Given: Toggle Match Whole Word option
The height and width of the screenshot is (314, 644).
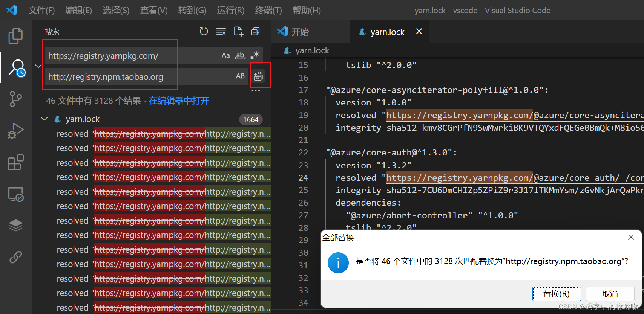Looking at the screenshot, I should coord(240,56).
